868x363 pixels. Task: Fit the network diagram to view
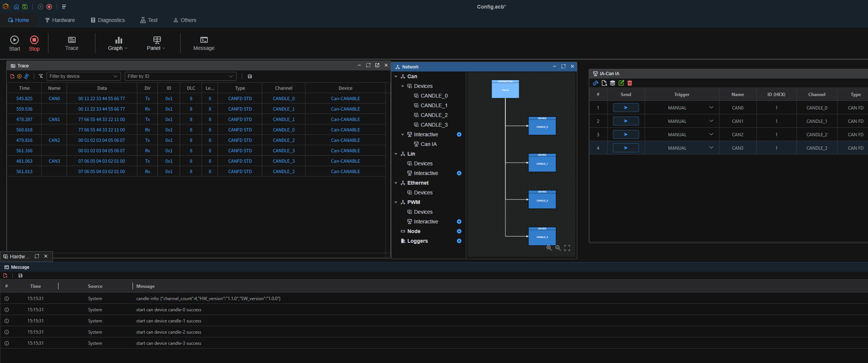(567, 248)
